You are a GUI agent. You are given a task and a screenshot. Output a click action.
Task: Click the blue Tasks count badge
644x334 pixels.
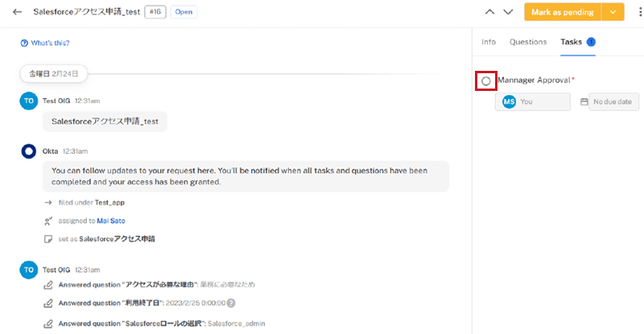pos(591,42)
